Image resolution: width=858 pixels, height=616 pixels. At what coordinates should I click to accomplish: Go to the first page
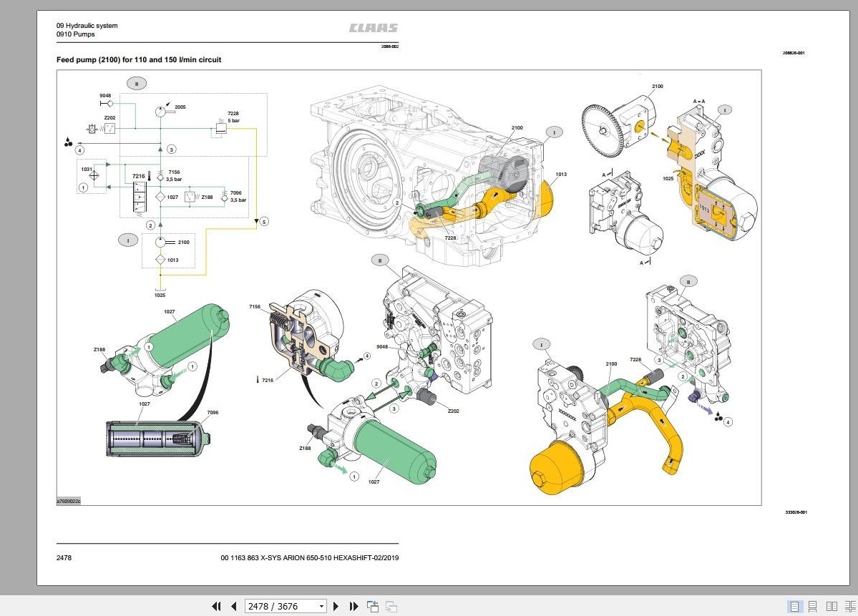coord(216,606)
